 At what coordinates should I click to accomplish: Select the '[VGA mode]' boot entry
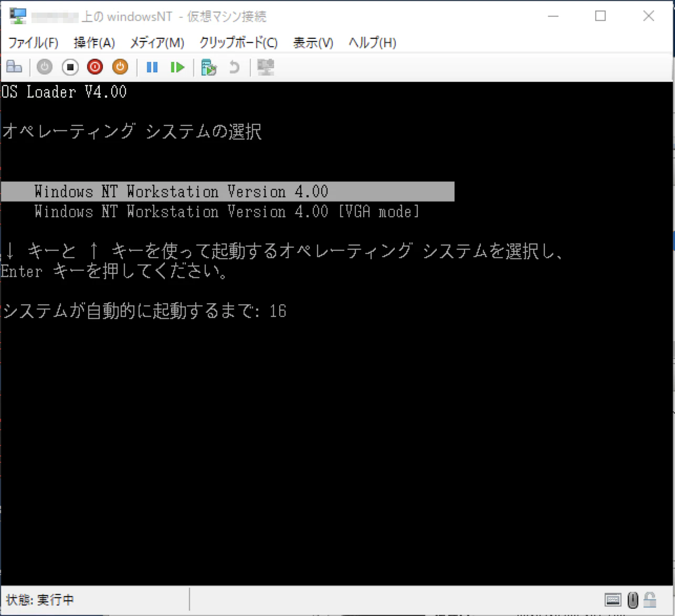click(227, 211)
